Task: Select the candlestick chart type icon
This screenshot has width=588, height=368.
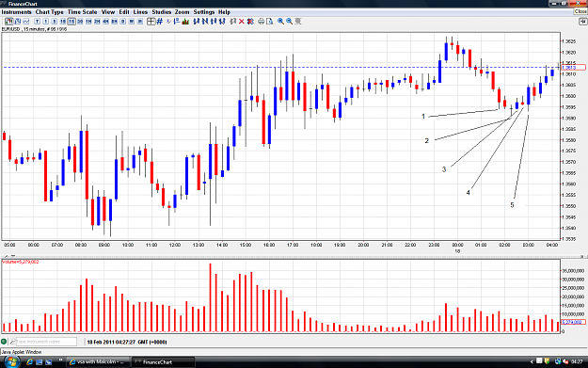Action: click(9, 22)
